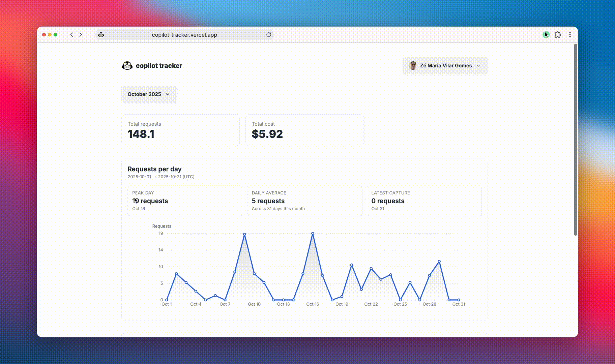
Task: Click the copilot tracker logo icon
Action: (126, 65)
